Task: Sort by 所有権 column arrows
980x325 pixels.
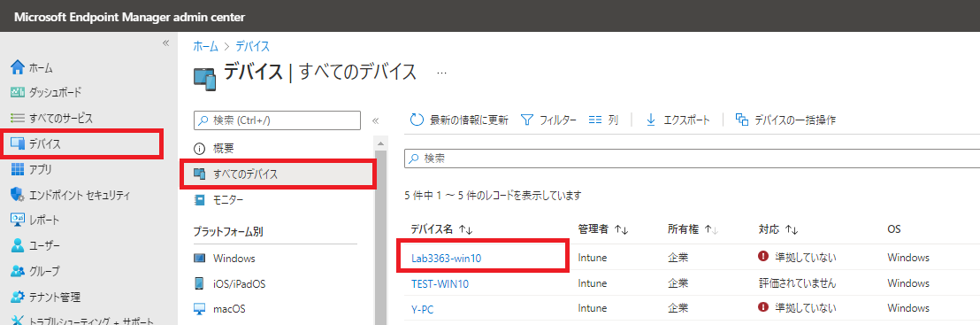Action: 712,230
